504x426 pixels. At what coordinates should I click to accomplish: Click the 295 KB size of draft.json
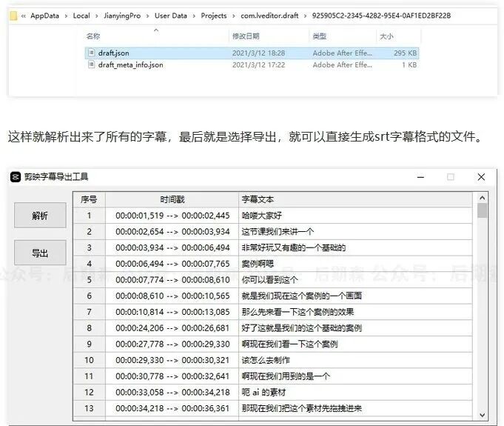(x=406, y=53)
